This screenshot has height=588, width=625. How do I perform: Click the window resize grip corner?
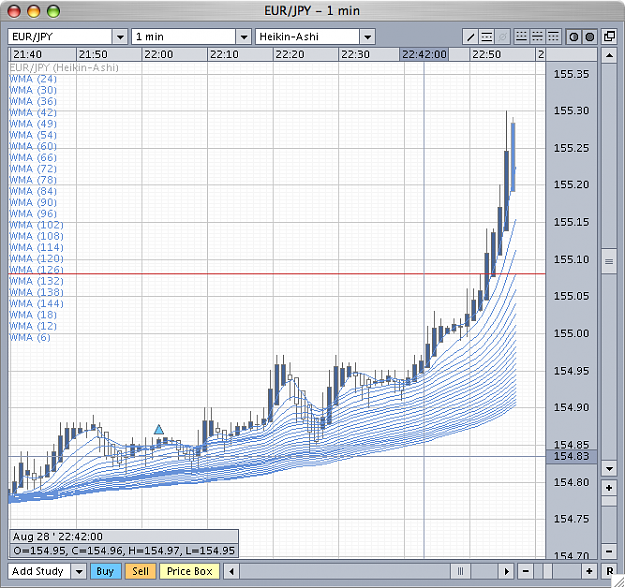coord(619,582)
